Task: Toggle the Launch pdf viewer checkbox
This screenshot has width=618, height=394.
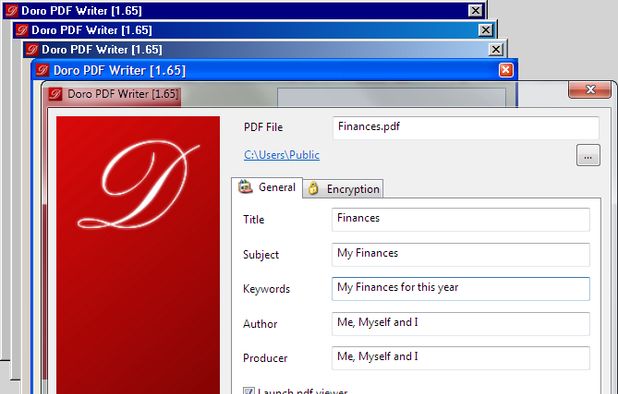Action: pyautogui.click(x=249, y=391)
